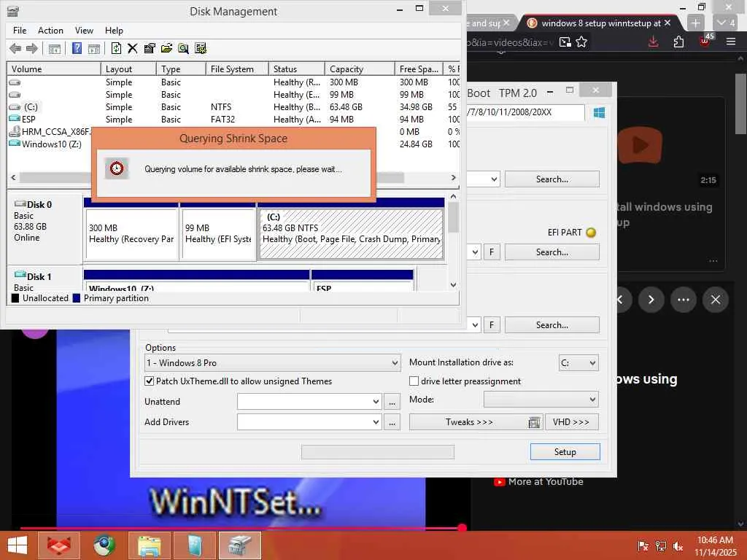747x560 pixels.
Task: Close the video overlay with round X
Action: click(x=716, y=300)
